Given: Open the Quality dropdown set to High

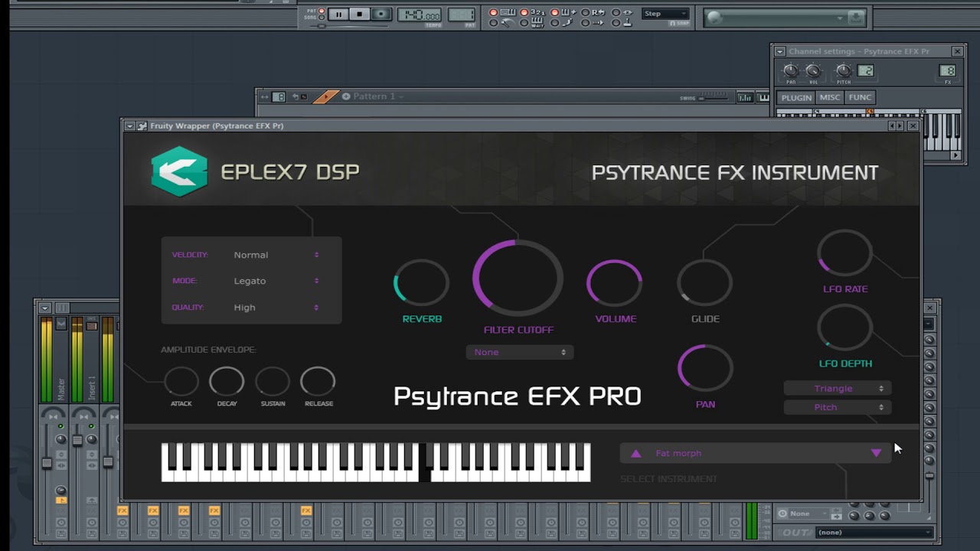Looking at the screenshot, I should coord(276,308).
